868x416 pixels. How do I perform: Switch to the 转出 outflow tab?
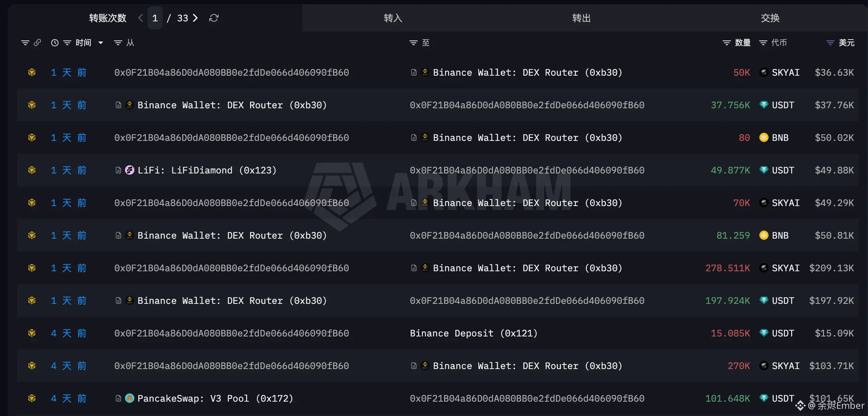581,18
